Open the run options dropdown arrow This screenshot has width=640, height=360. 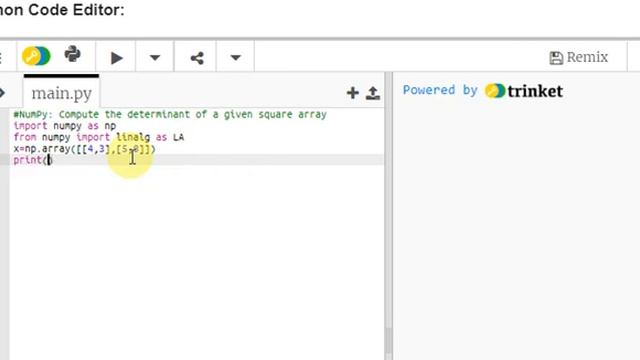point(155,58)
